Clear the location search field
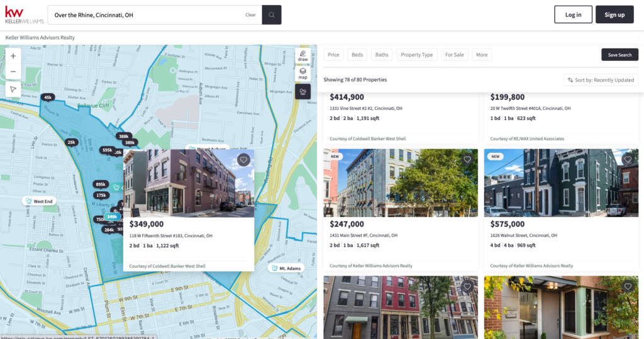 (x=250, y=14)
